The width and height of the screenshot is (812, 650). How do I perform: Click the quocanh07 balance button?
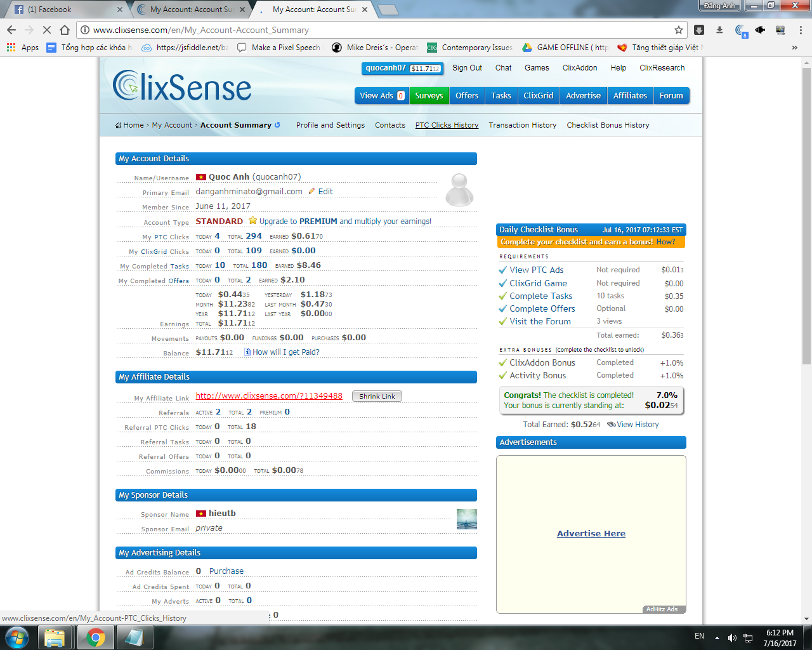click(x=403, y=69)
